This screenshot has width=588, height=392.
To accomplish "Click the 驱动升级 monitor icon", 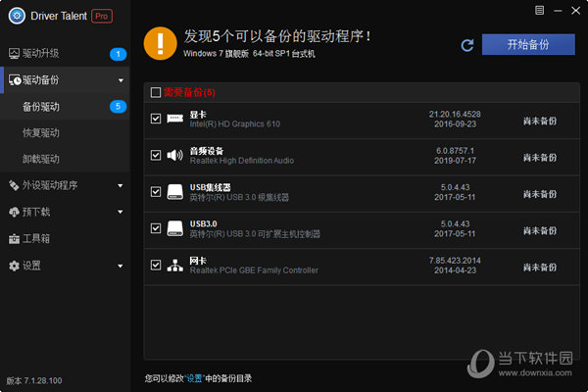I will (x=14, y=54).
